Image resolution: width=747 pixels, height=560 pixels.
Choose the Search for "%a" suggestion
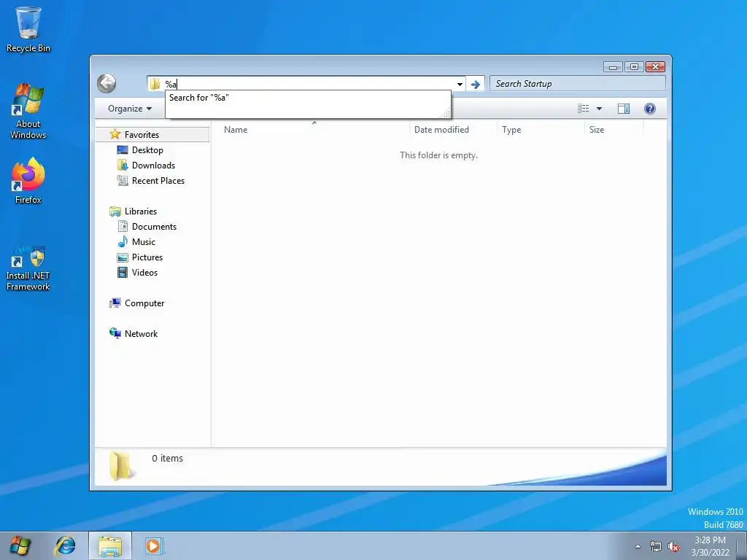tap(308, 98)
